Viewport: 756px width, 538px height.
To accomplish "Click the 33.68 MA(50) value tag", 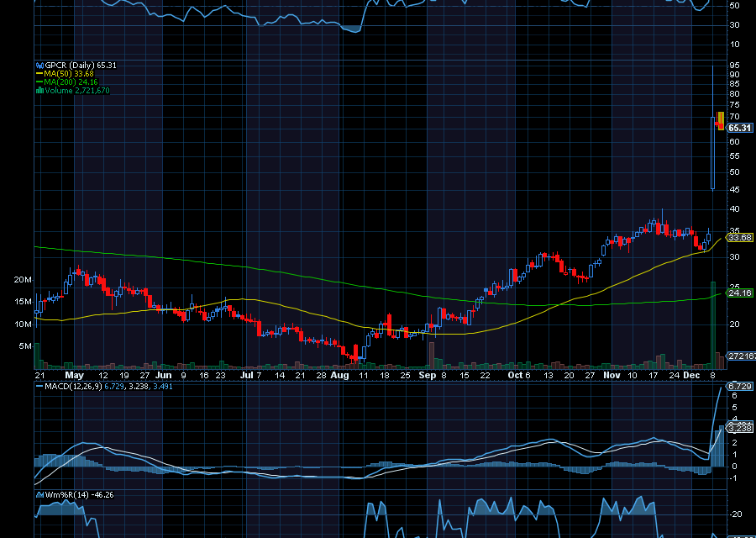I will point(739,238).
